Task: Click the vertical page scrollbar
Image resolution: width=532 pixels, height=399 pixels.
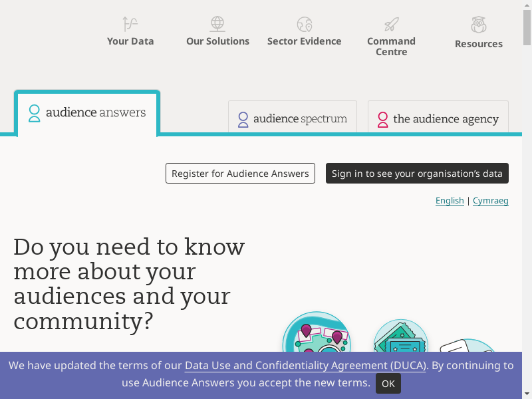Action: tap(527, 199)
